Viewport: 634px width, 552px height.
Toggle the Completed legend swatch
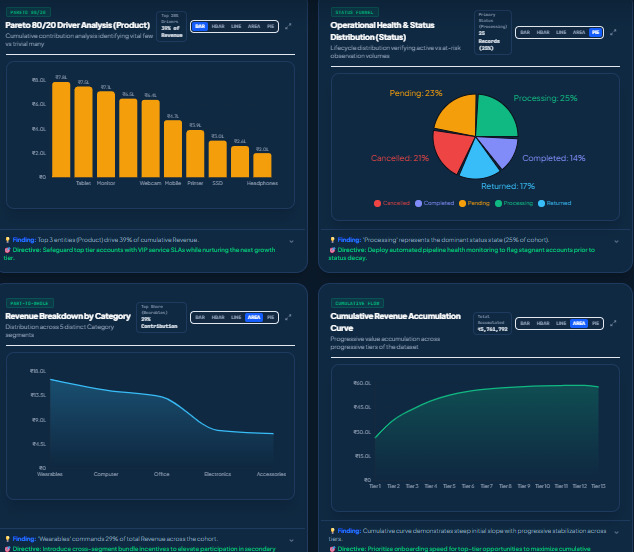[418, 203]
